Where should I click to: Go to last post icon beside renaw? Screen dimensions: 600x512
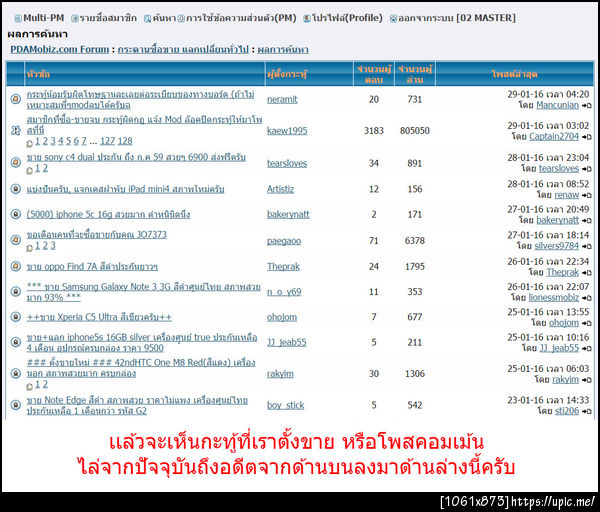(587, 196)
